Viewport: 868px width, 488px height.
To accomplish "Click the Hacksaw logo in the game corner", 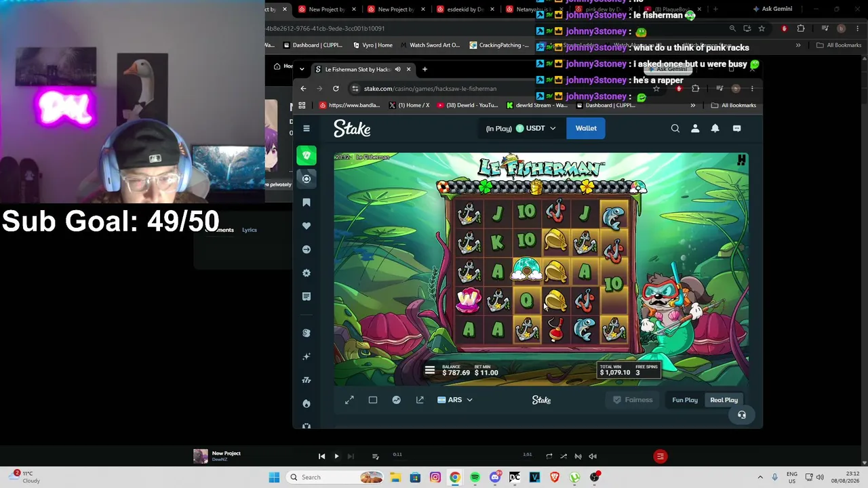I will tap(741, 160).
